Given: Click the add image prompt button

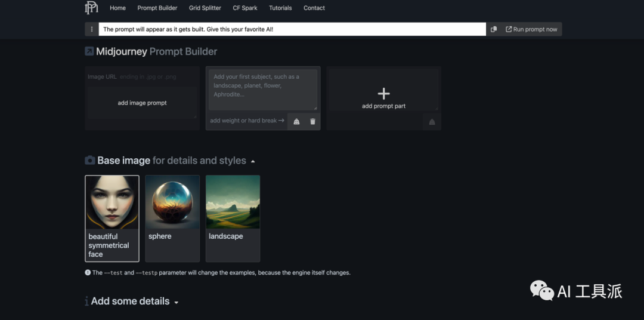Looking at the screenshot, I should pos(142,103).
